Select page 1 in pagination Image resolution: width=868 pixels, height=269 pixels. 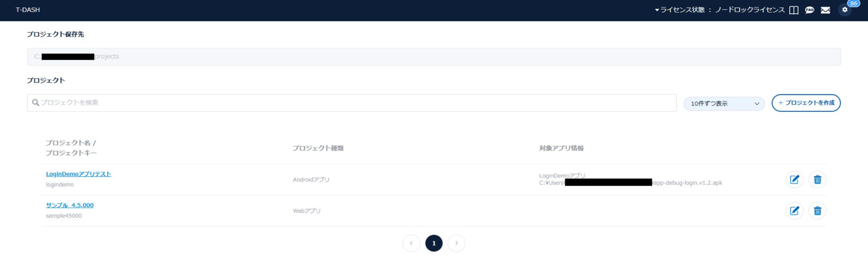click(x=434, y=243)
